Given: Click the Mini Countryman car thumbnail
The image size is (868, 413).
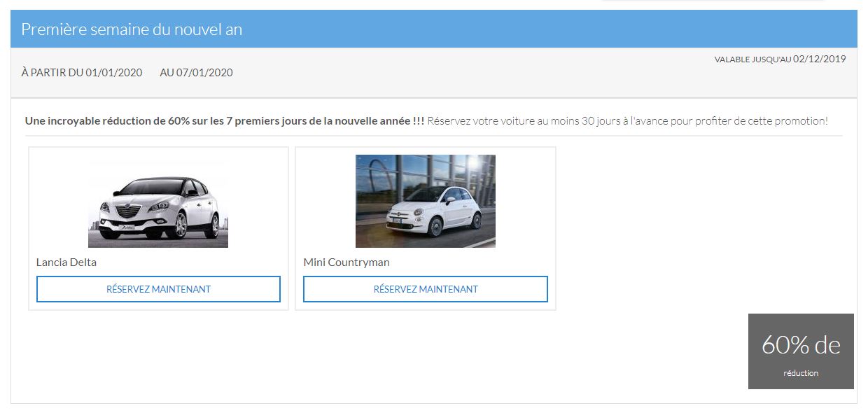Looking at the screenshot, I should coord(426,202).
